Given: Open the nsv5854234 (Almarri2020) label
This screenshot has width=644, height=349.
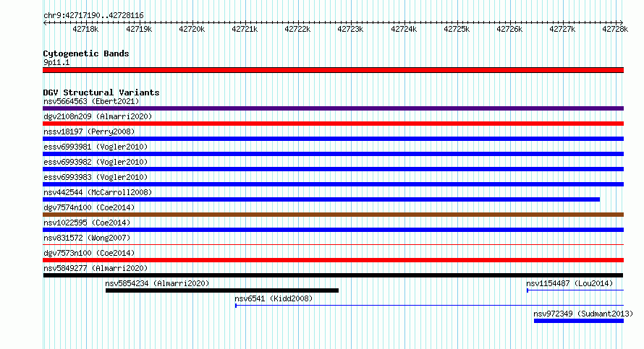Looking at the screenshot, I should coord(157,283).
